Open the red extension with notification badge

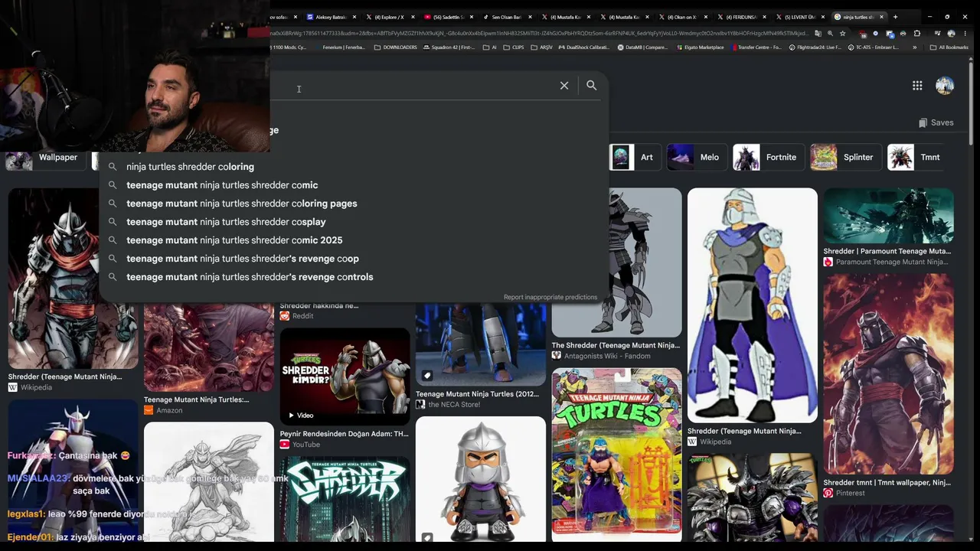tap(864, 34)
